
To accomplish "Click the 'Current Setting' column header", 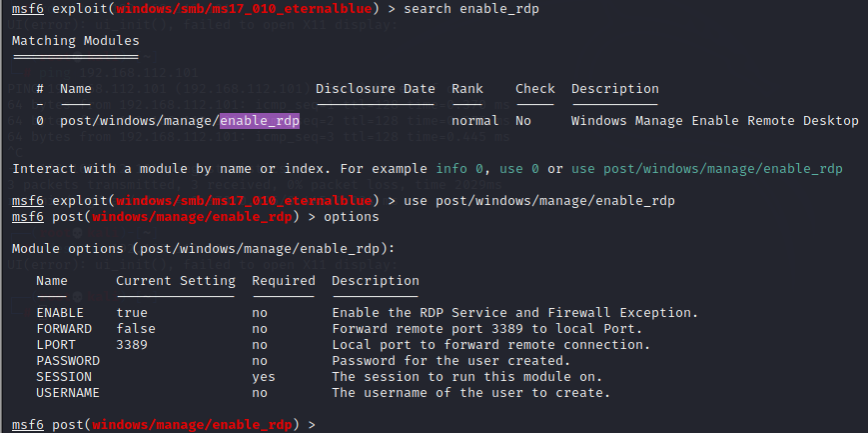I will [x=176, y=281].
